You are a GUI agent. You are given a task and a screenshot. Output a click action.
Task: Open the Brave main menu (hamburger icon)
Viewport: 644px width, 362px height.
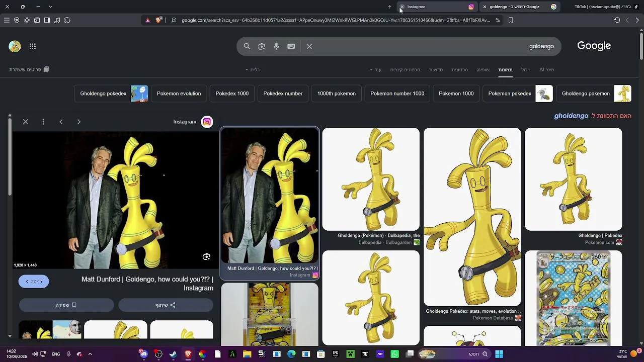(x=7, y=20)
